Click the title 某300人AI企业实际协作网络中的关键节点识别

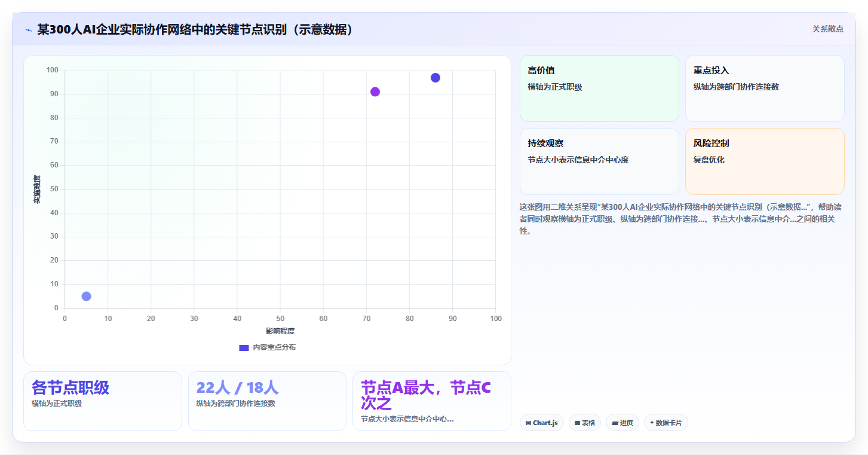coord(195,29)
